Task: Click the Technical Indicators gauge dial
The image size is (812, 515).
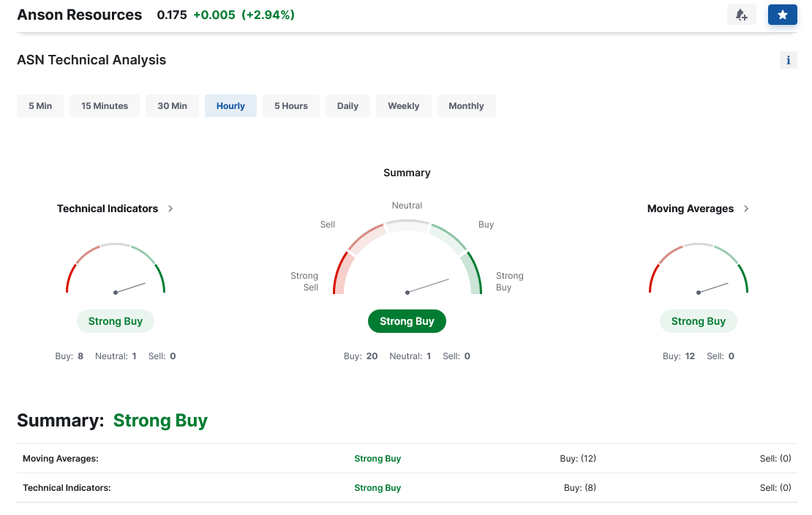Action: click(x=116, y=268)
